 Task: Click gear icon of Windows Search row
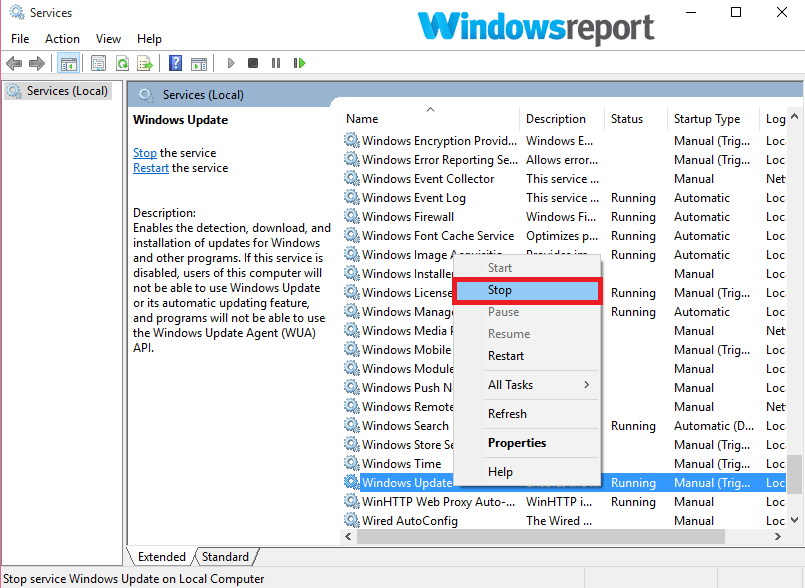tap(352, 425)
